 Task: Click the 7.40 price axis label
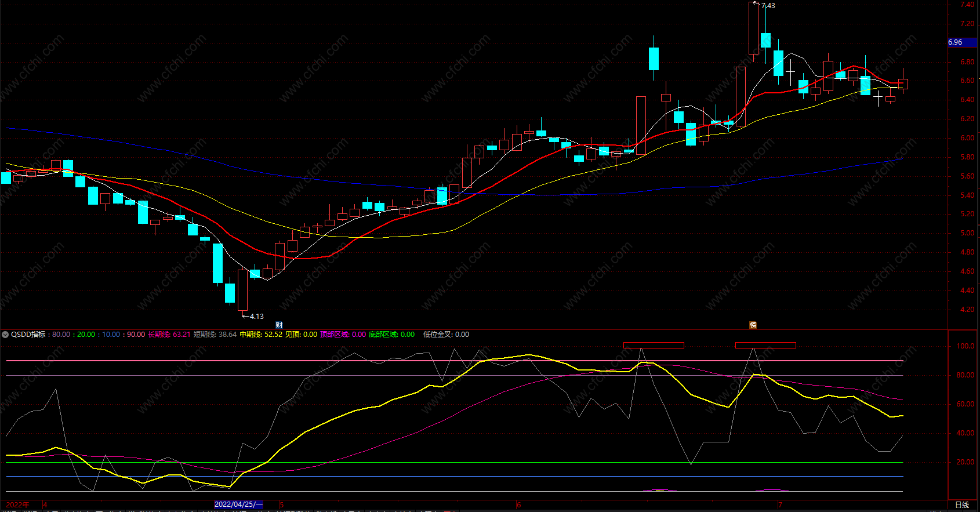[967, 5]
